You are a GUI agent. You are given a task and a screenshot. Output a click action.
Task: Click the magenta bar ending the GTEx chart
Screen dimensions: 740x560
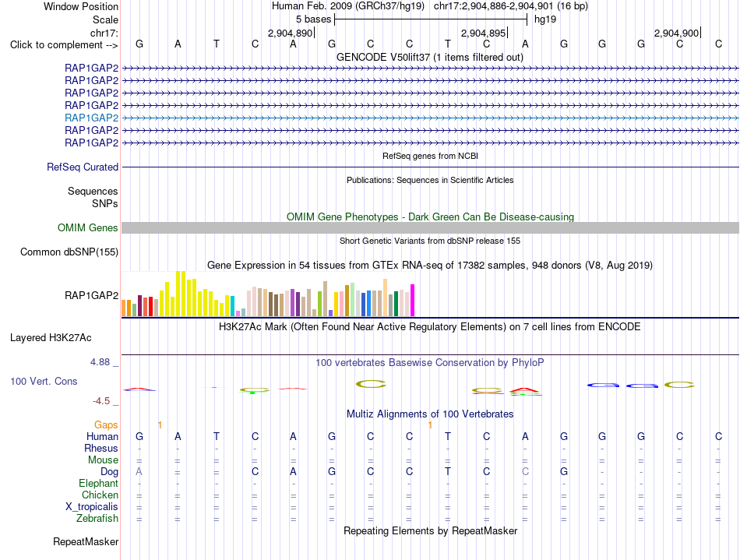[413, 300]
